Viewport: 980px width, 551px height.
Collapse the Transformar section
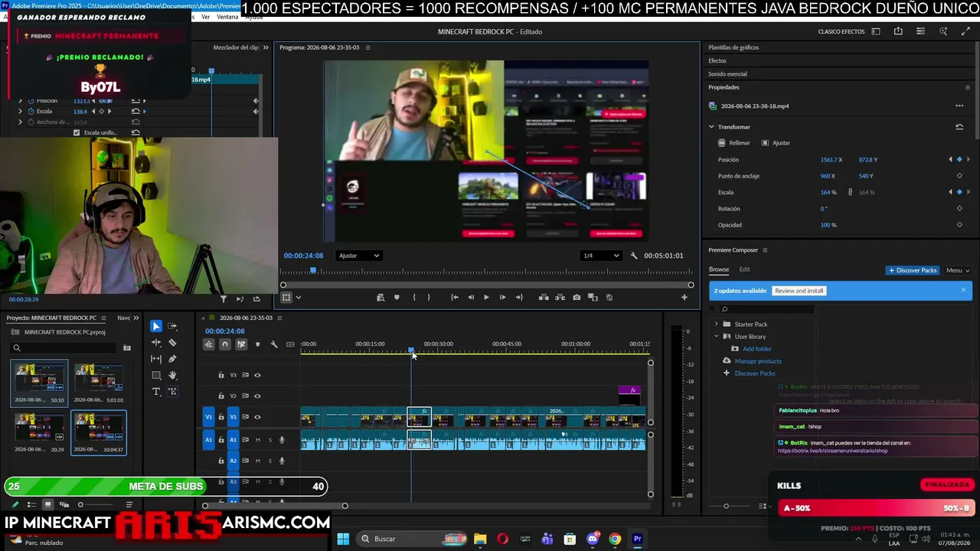[711, 127]
